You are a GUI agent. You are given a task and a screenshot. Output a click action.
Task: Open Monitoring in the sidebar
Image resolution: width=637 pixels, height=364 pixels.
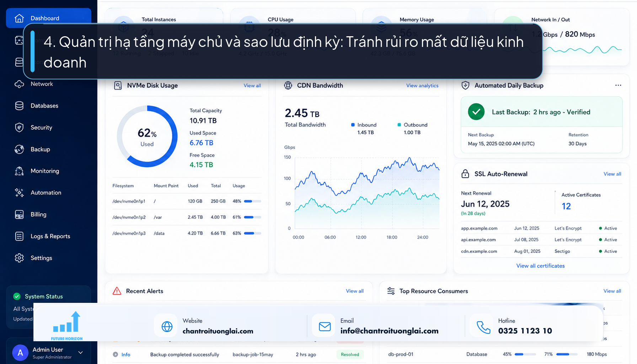click(45, 171)
